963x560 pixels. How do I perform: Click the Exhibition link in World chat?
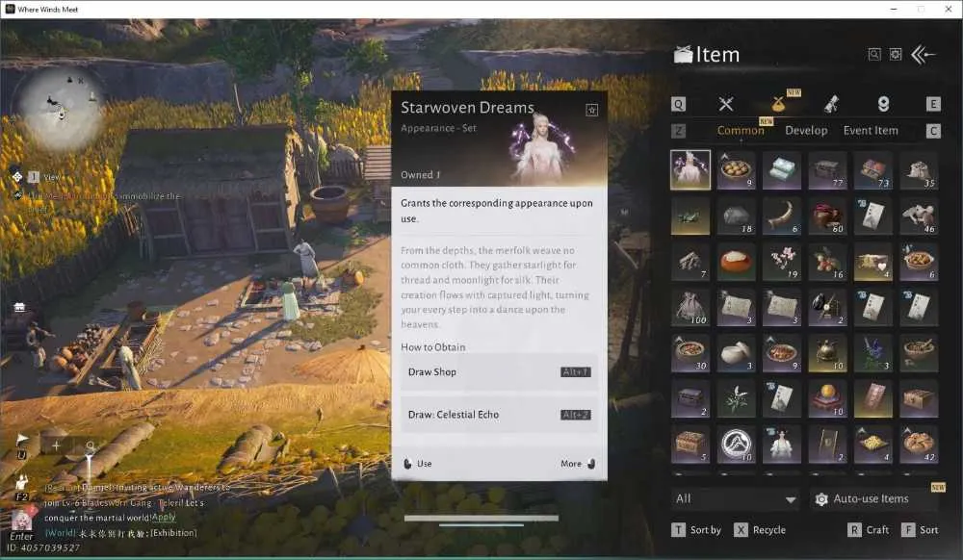(x=172, y=533)
